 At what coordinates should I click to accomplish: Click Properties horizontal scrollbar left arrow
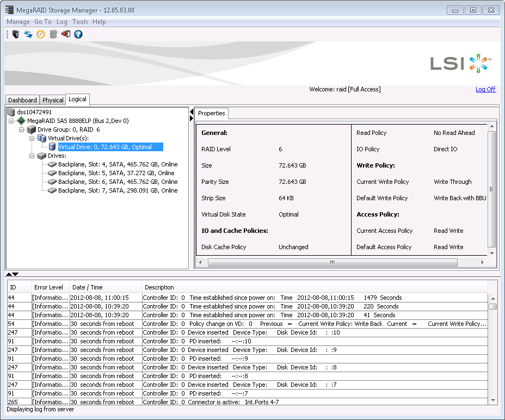(200, 262)
